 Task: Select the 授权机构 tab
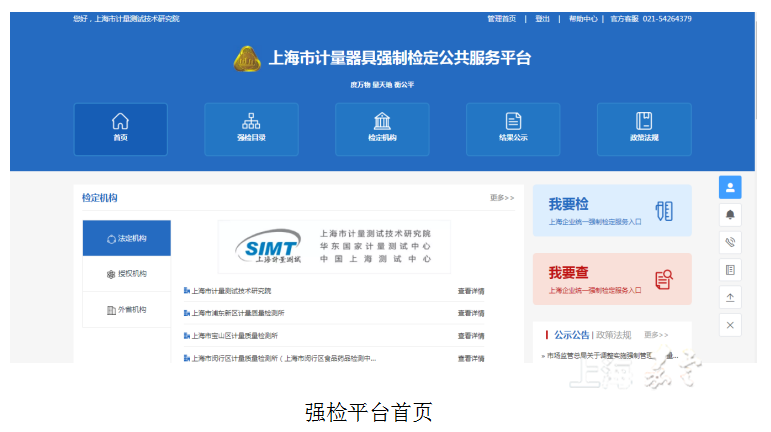[x=127, y=274]
